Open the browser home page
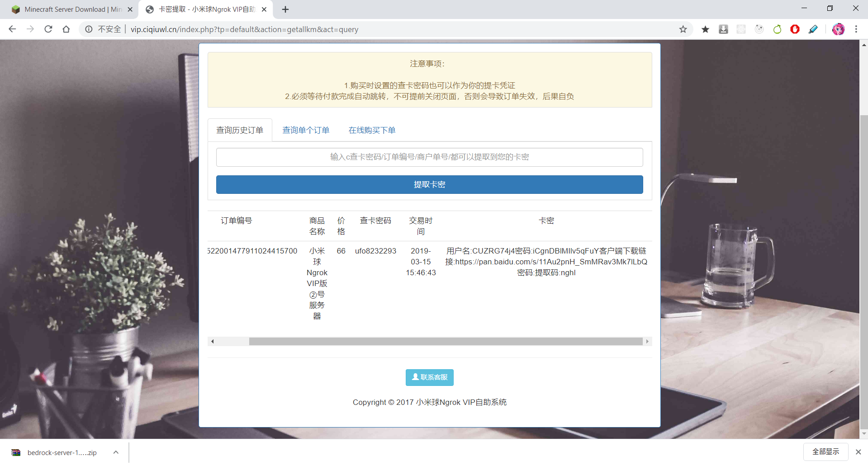Screen dimensions: 868x465 pyautogui.click(x=66, y=29)
